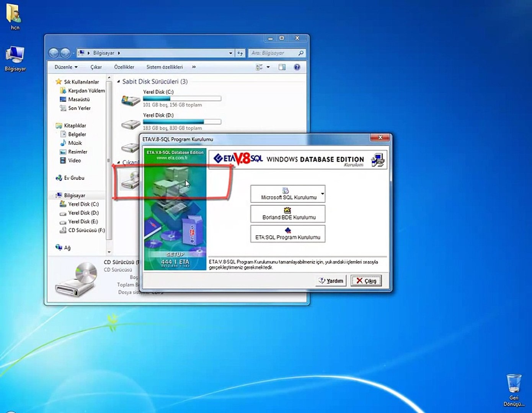Close the ETA installer window
Image resolution: width=532 pixels, height=413 pixels.
[380, 137]
